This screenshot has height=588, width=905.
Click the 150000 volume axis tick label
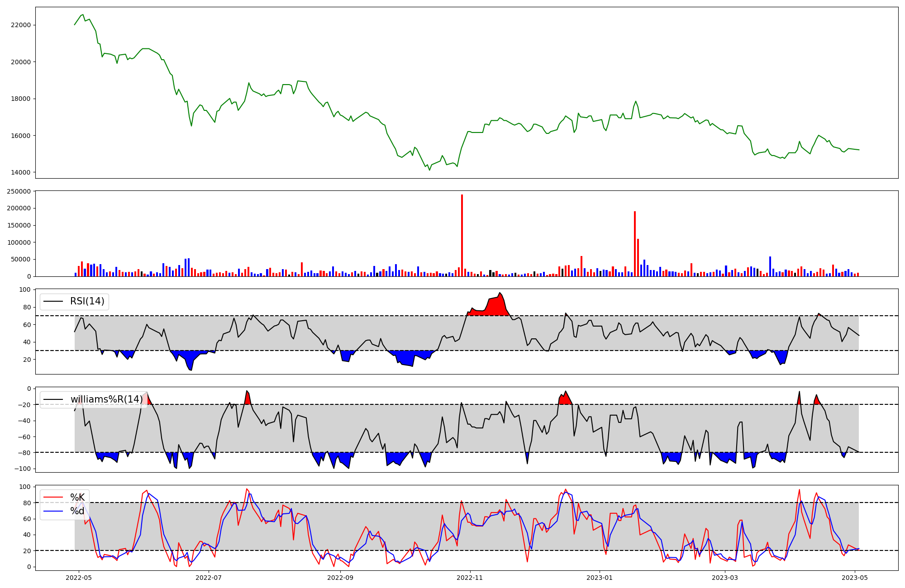(19, 225)
